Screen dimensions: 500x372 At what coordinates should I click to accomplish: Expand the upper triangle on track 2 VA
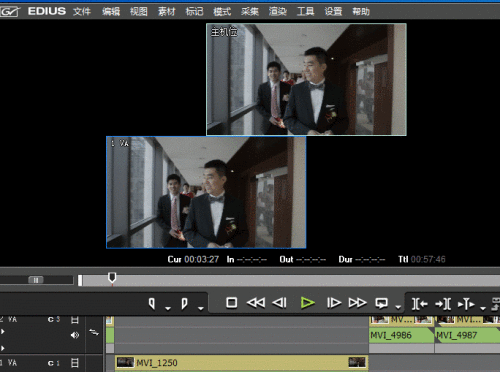[x=3, y=332]
